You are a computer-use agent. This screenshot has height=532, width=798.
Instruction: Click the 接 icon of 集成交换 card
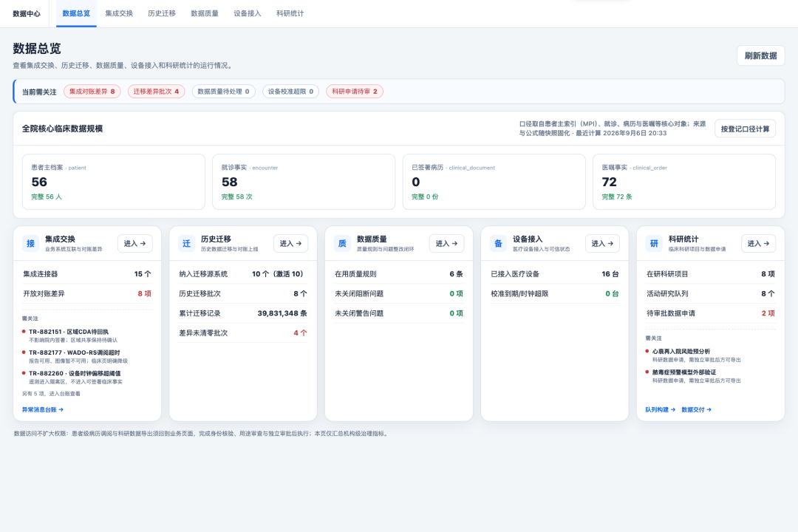tap(30, 243)
